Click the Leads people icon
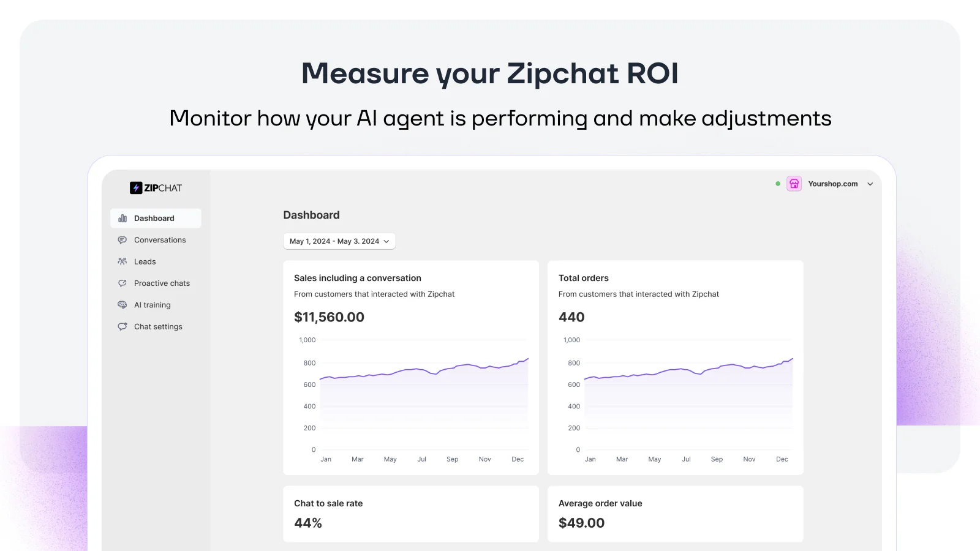 click(123, 261)
